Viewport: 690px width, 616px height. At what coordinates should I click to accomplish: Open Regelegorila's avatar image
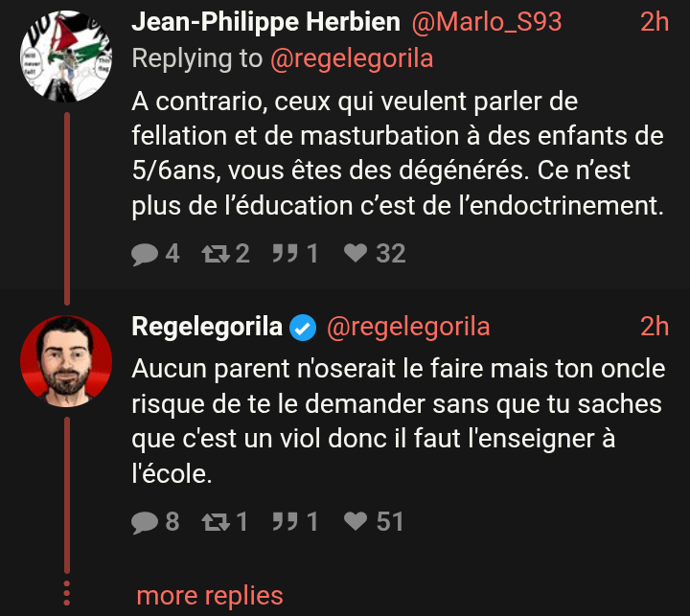tap(66, 359)
